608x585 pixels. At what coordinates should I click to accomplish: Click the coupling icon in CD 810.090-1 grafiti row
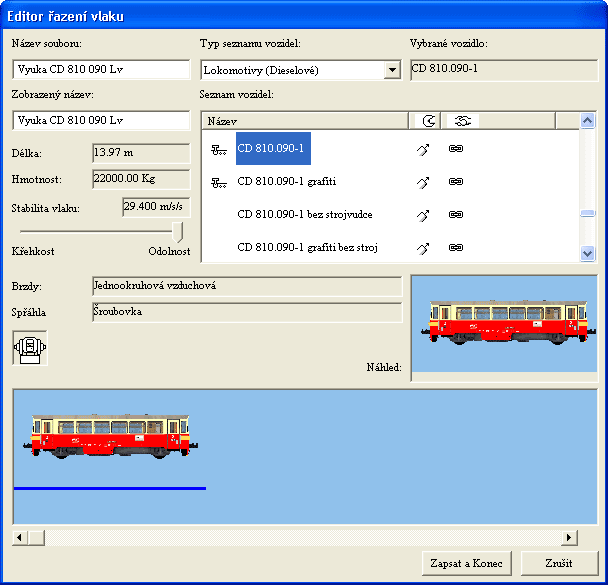(x=455, y=182)
